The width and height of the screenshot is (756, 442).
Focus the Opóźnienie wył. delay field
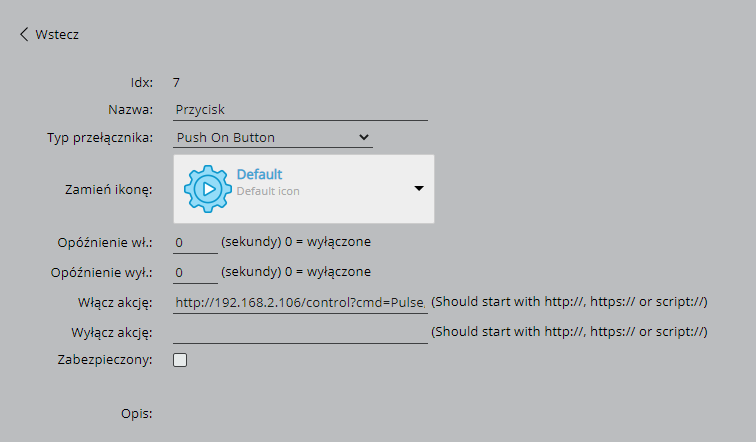195,272
